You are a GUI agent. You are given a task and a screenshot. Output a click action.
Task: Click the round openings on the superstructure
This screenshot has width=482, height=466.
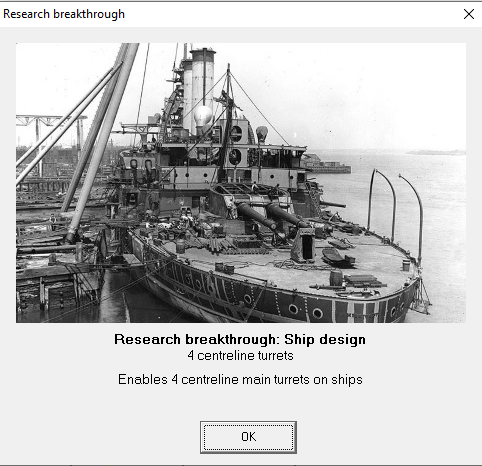pos(235,145)
